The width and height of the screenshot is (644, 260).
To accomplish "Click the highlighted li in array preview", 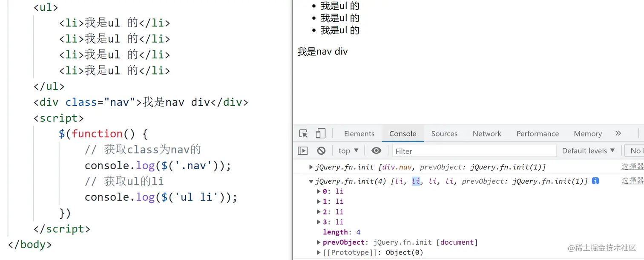I will coord(416,181).
